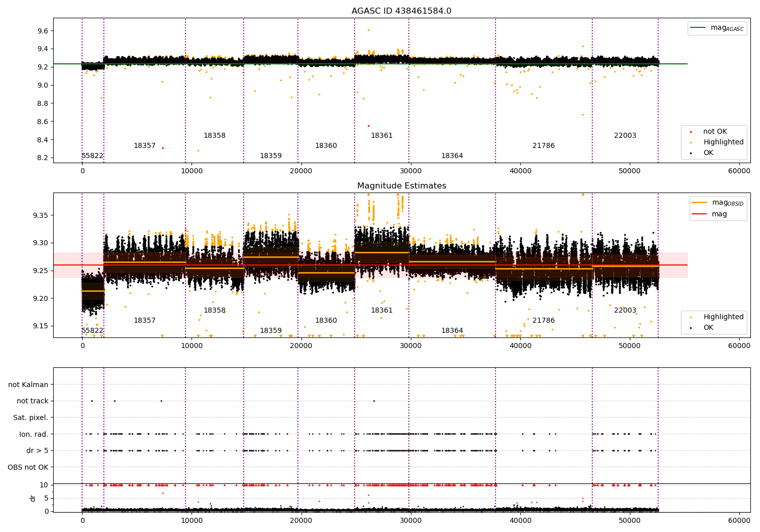Click obsid label 18357 in AGASC ID plot

point(144,146)
